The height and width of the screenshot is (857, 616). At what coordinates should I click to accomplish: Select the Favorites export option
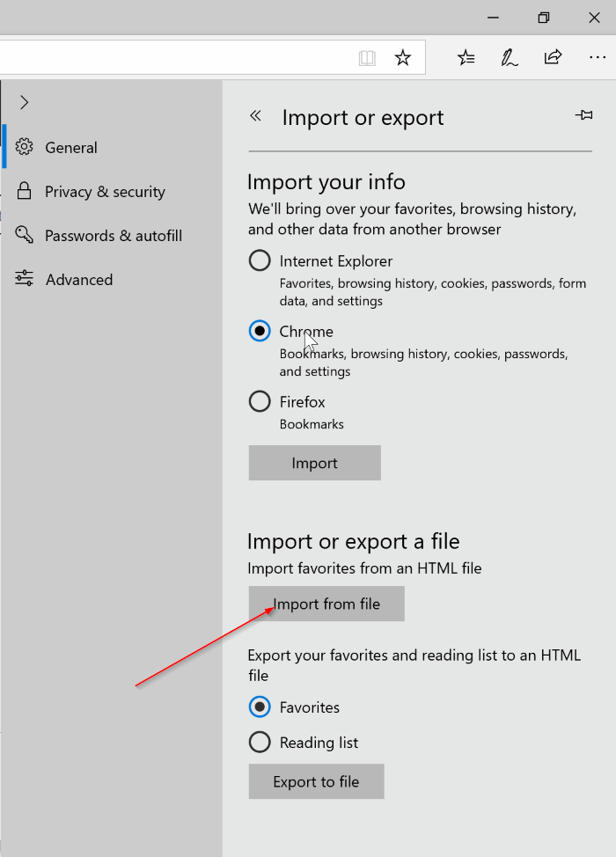click(x=260, y=707)
